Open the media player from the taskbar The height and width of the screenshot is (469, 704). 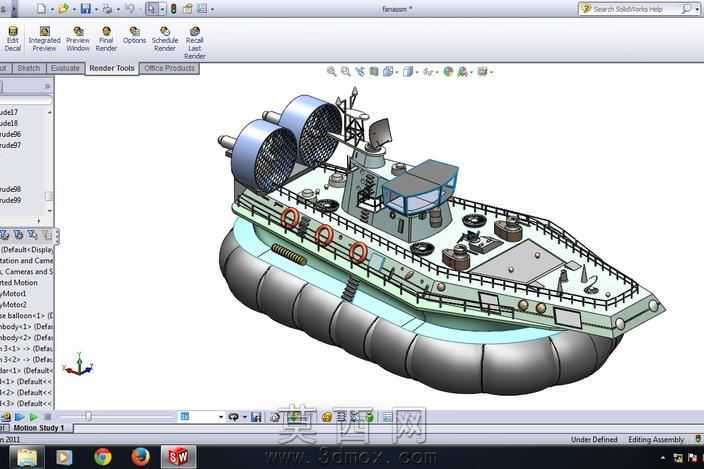(64, 457)
